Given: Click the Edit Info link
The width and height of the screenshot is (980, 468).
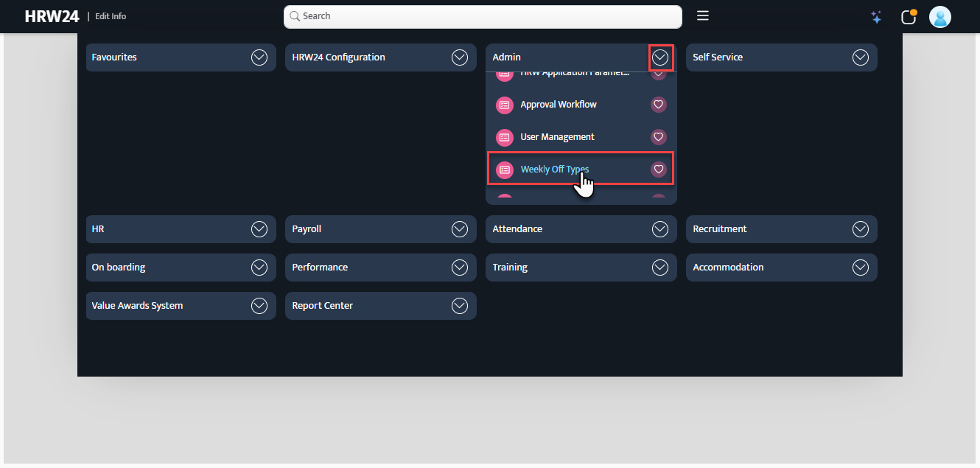Looking at the screenshot, I should point(111,16).
